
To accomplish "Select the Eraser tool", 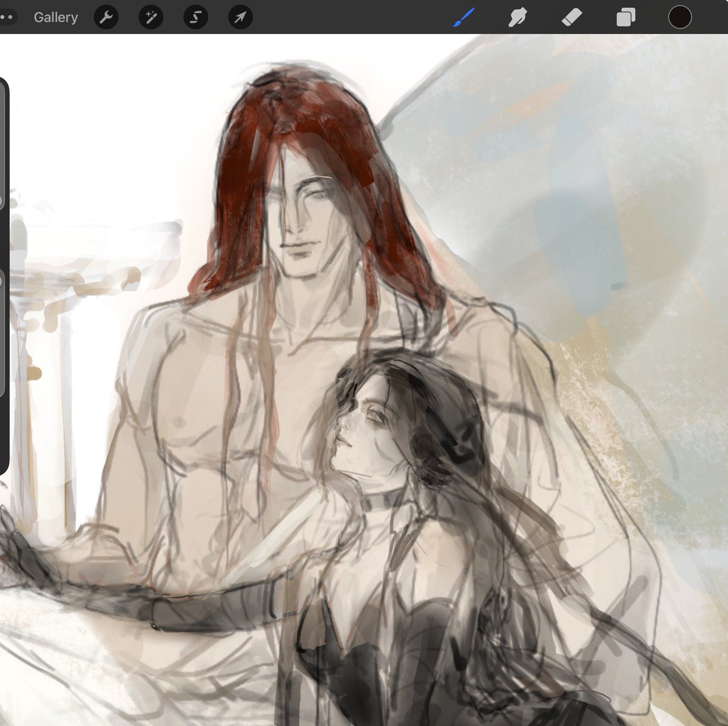I will point(571,17).
